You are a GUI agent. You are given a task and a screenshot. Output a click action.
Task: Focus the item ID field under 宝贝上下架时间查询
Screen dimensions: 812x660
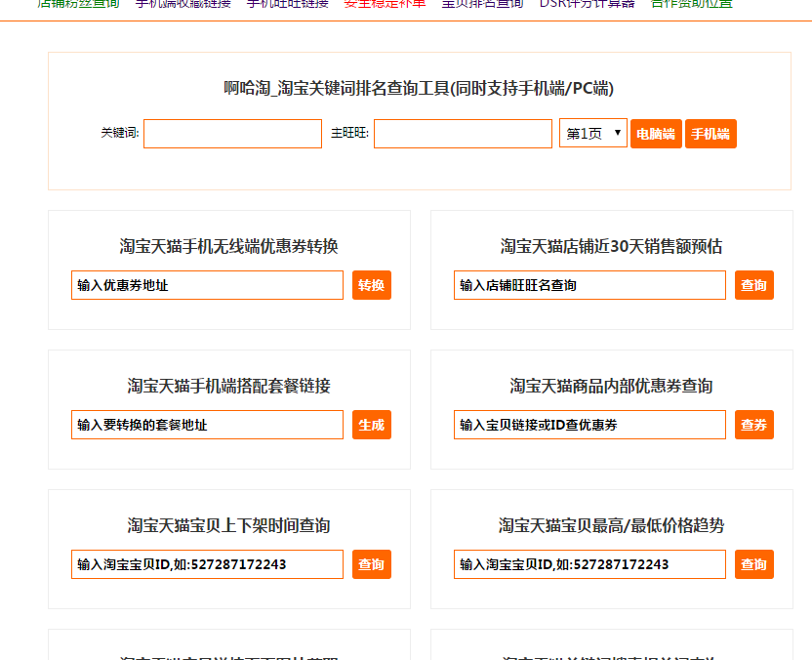pyautogui.click(x=207, y=564)
